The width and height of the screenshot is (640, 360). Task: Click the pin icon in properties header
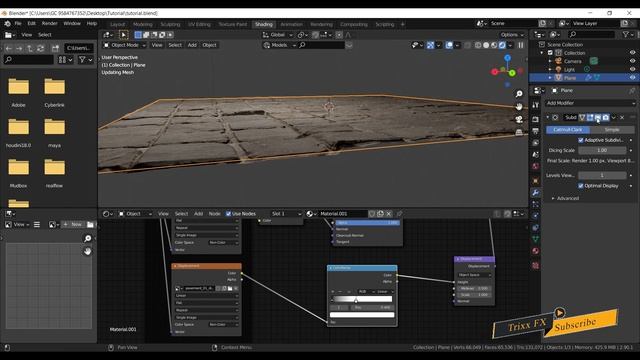[x=632, y=90]
